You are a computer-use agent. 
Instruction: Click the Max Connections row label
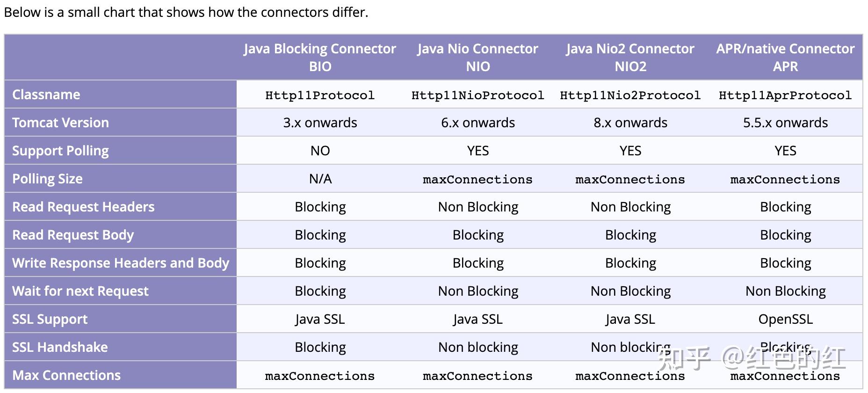(x=66, y=375)
